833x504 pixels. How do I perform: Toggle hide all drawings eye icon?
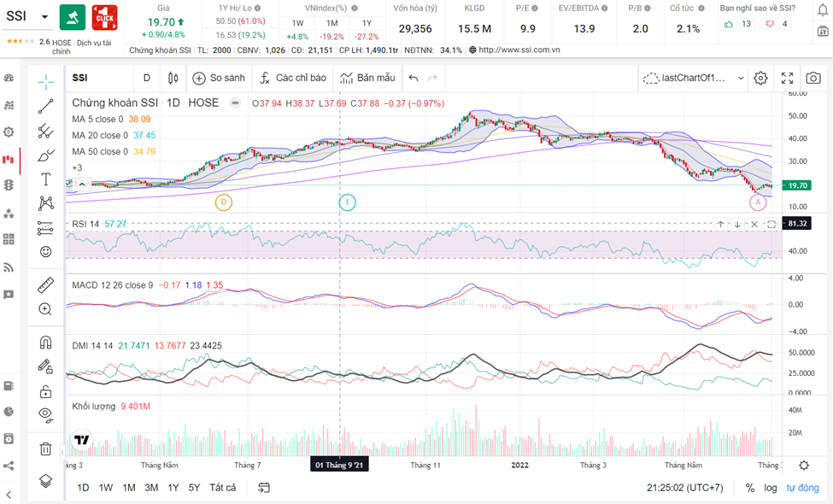coord(45,415)
